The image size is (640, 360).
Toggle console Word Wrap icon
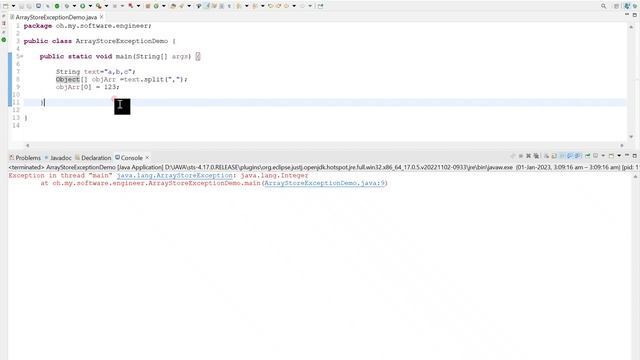point(562,156)
